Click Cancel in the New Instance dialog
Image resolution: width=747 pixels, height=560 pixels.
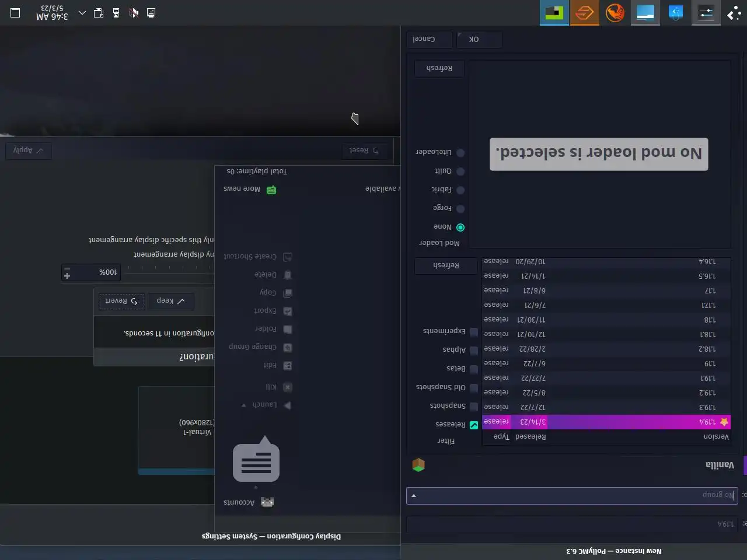click(429, 40)
